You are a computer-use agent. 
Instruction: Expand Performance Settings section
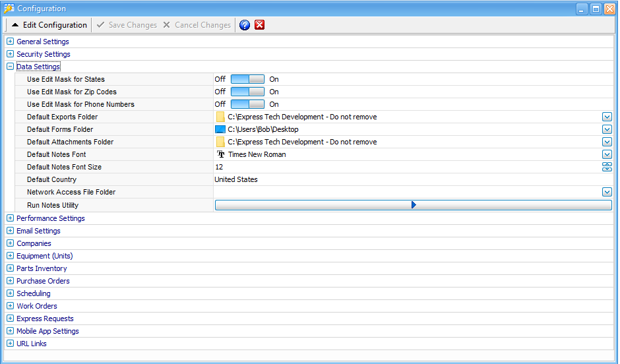(x=11, y=218)
